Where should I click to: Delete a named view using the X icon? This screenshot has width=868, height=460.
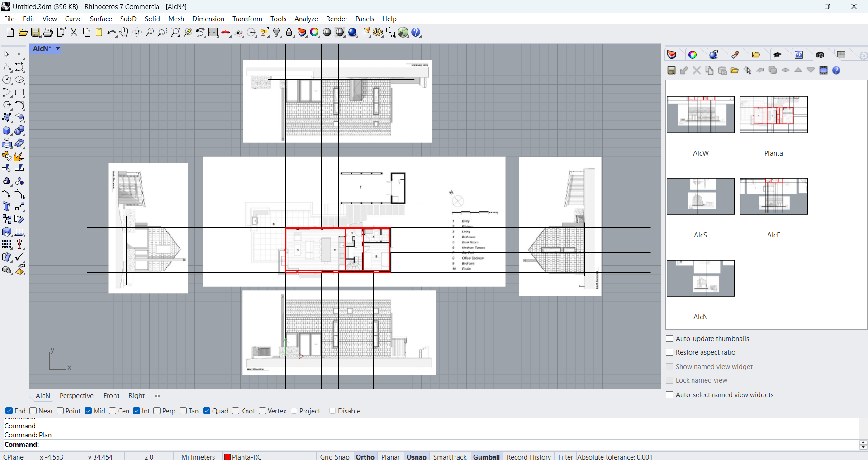697,71
